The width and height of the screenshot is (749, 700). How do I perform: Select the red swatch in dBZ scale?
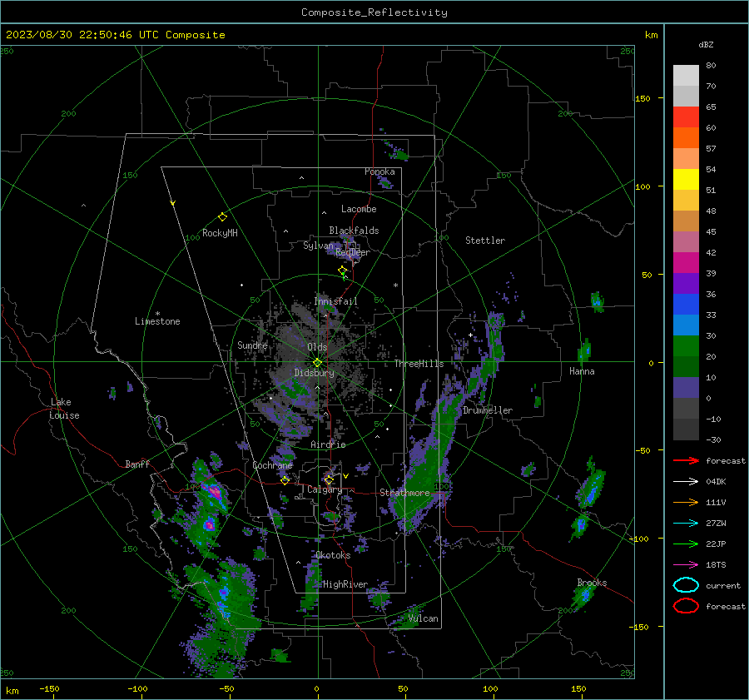(686, 117)
